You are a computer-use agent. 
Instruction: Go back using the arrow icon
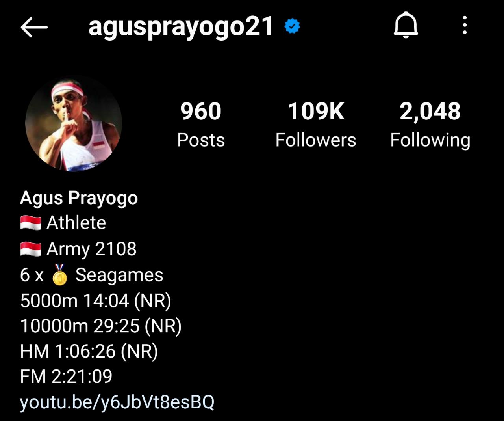(34, 27)
